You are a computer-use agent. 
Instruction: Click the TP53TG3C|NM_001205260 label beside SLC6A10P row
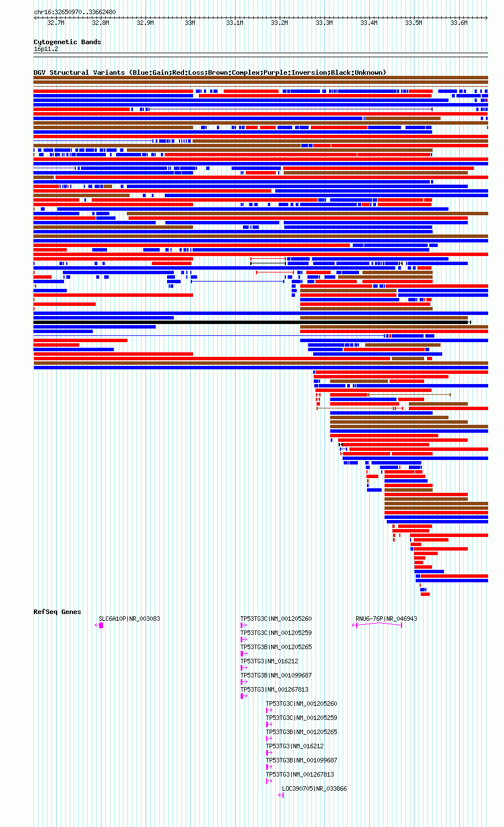click(x=276, y=619)
